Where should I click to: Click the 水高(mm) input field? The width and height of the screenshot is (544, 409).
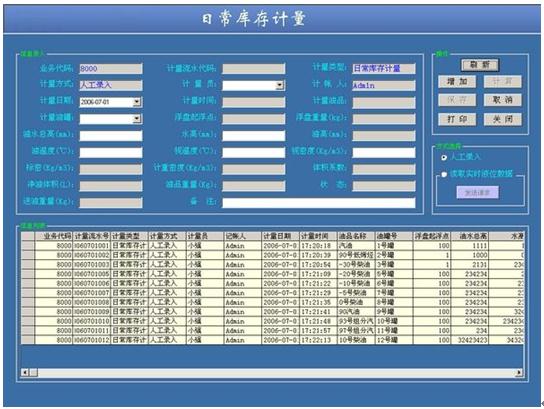[254, 136]
